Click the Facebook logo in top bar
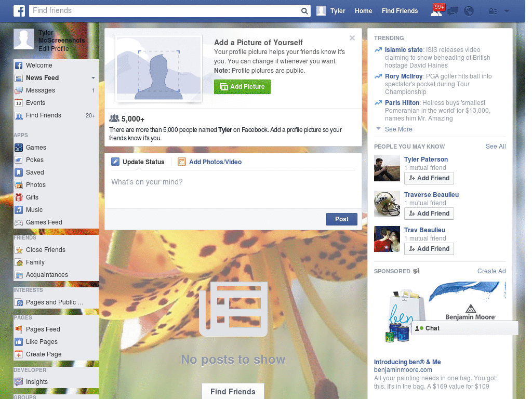The width and height of the screenshot is (532, 399). click(19, 11)
